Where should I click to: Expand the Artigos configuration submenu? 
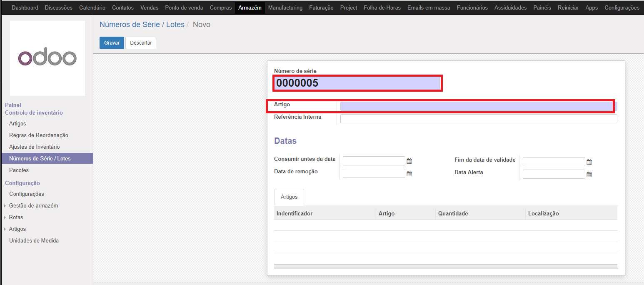point(17,229)
